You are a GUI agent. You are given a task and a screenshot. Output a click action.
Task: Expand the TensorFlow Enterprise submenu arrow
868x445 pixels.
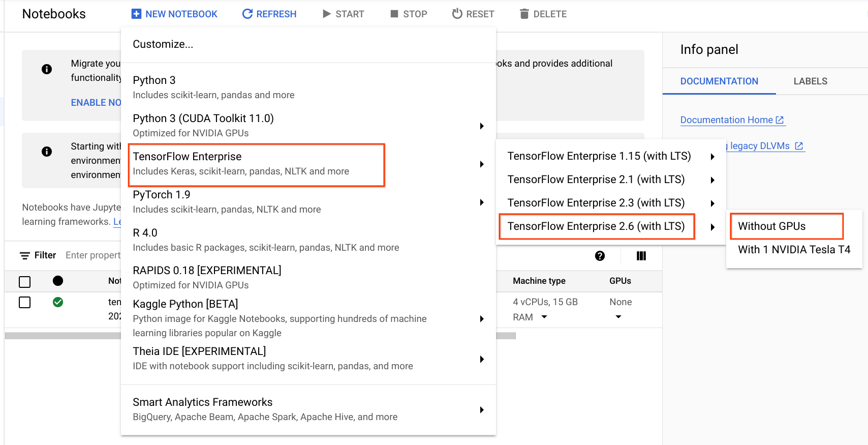pyautogui.click(x=481, y=164)
